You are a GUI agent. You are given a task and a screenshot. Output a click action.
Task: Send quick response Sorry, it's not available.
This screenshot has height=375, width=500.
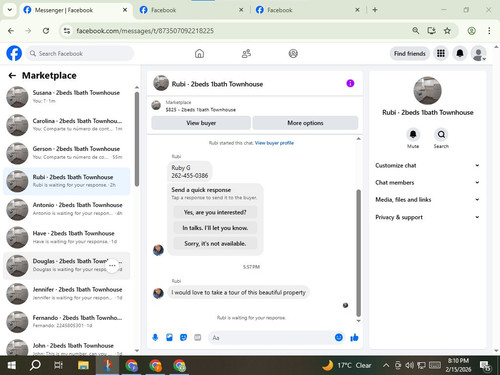pyautogui.click(x=215, y=244)
